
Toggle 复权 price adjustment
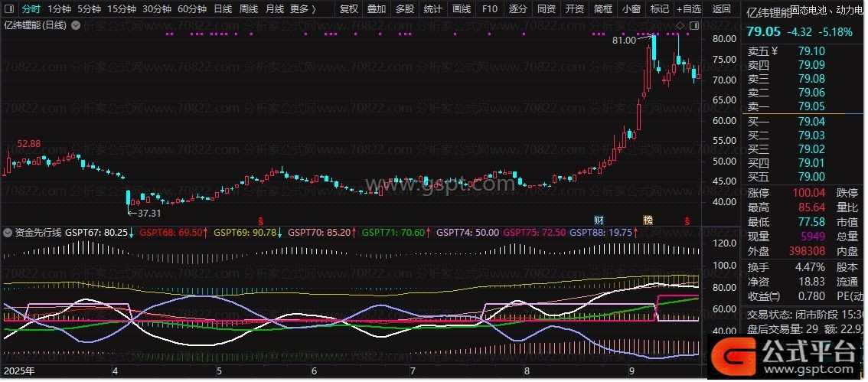tap(348, 9)
